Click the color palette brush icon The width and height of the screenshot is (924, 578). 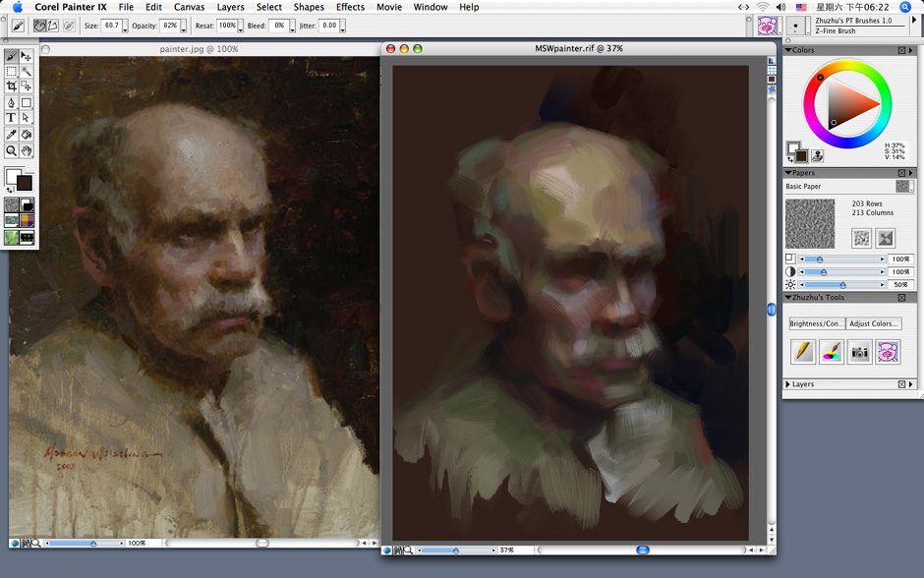click(831, 352)
